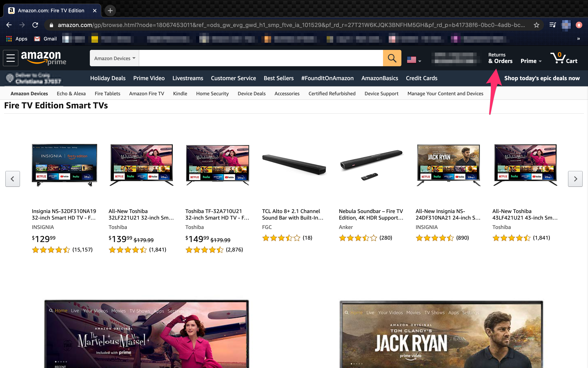The image size is (588, 368).
Task: Open the Jack Ryan TV banner image
Action: (441, 334)
